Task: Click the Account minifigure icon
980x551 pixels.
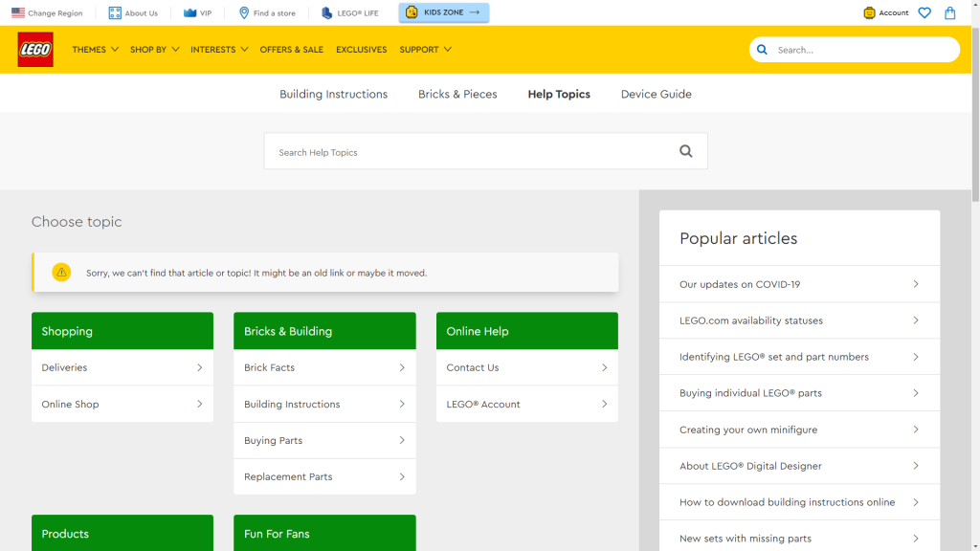Action: (869, 13)
